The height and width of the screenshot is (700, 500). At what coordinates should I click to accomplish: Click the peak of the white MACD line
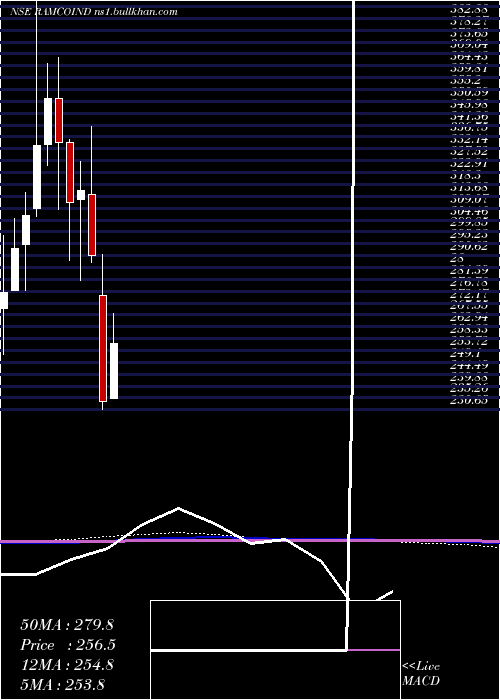click(179, 508)
